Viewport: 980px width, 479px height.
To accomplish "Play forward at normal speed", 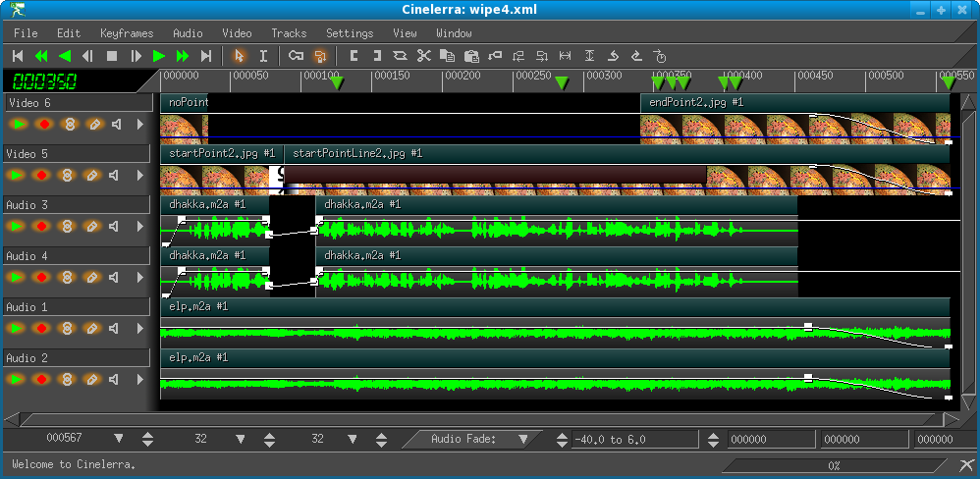I will click(x=159, y=56).
